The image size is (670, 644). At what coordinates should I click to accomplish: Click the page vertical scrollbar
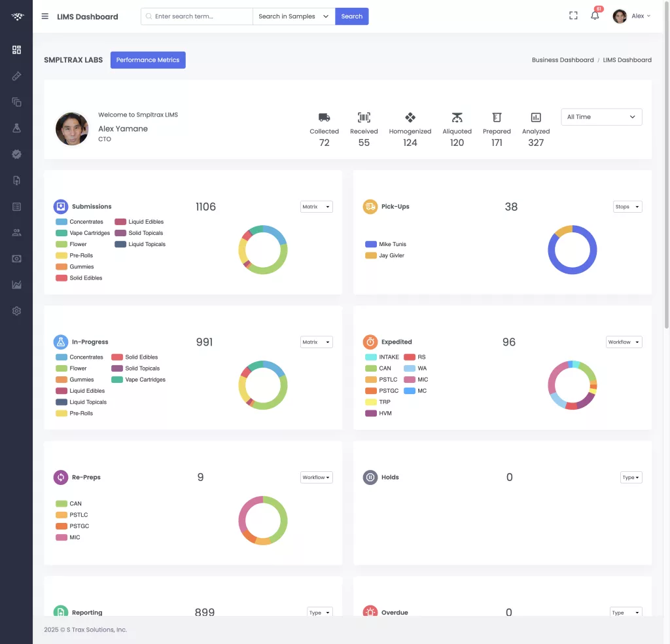(x=667, y=164)
